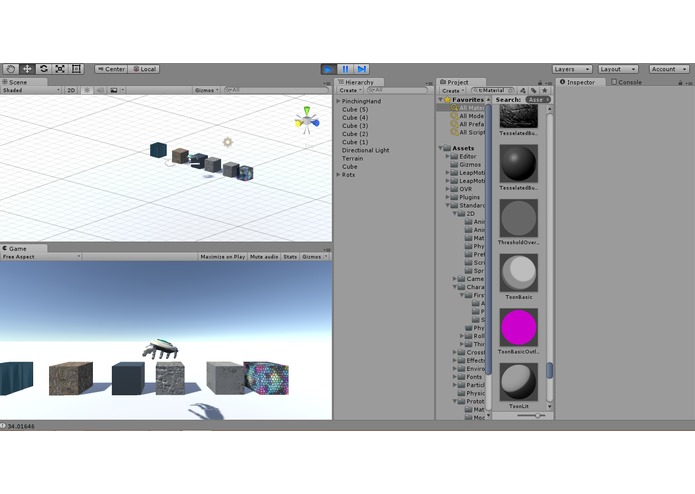Open the Layout dropdown
This screenshot has height=494, width=695.
click(x=618, y=69)
